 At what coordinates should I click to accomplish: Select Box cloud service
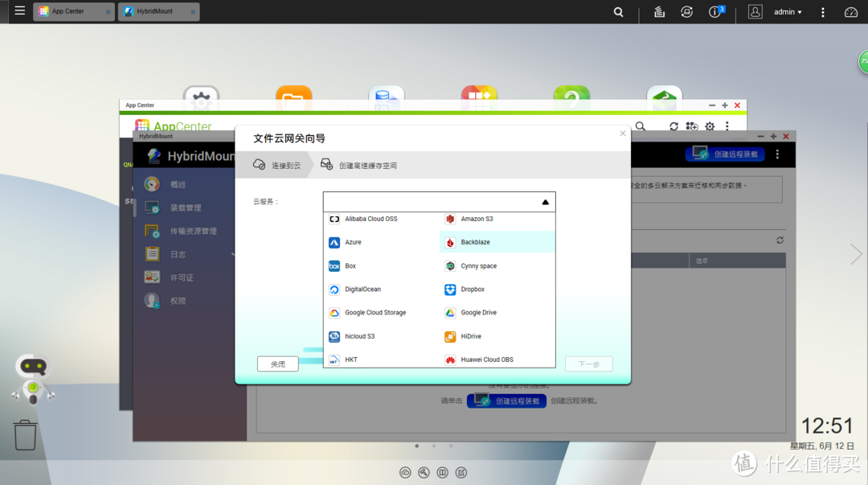click(382, 266)
